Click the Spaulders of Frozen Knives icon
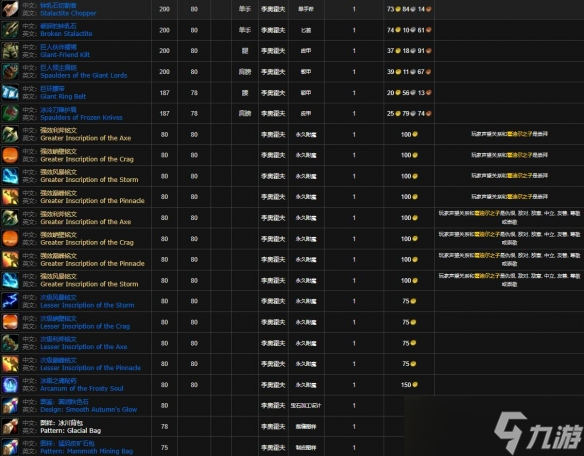 click(10, 114)
